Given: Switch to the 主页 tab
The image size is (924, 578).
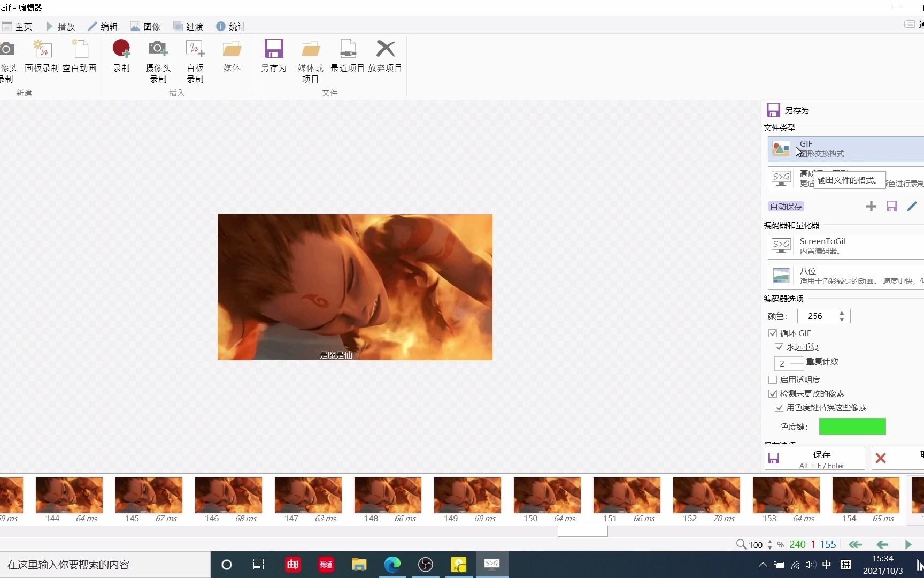Looking at the screenshot, I should (18, 27).
